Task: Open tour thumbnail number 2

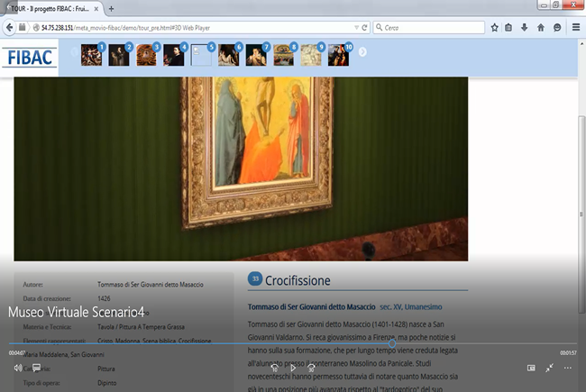Action: click(119, 55)
